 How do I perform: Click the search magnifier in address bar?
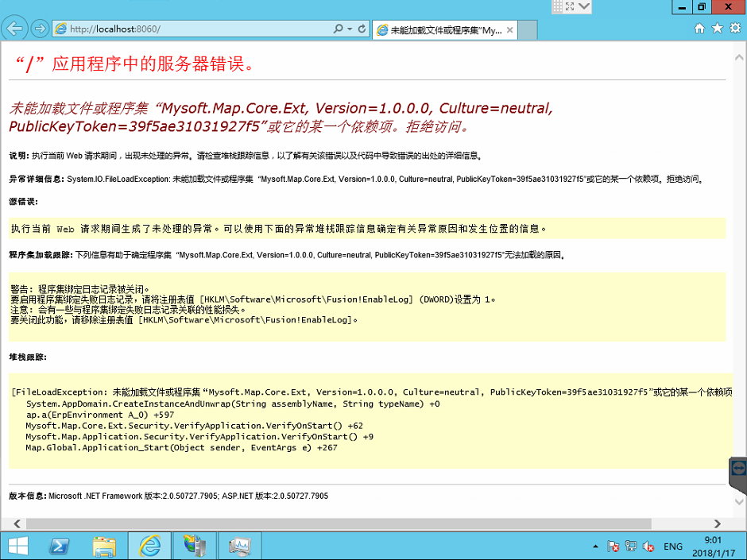[339, 29]
